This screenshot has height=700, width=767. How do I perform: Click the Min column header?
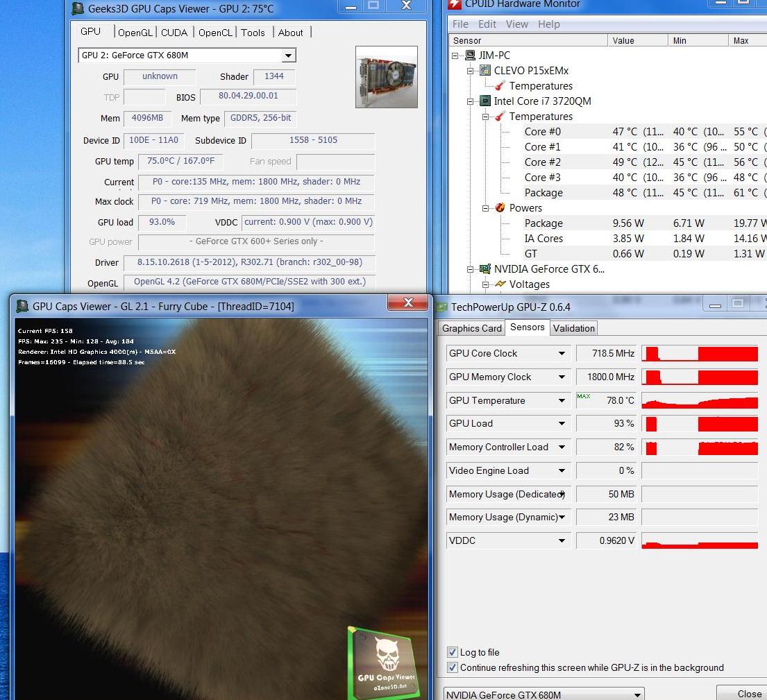pos(698,40)
